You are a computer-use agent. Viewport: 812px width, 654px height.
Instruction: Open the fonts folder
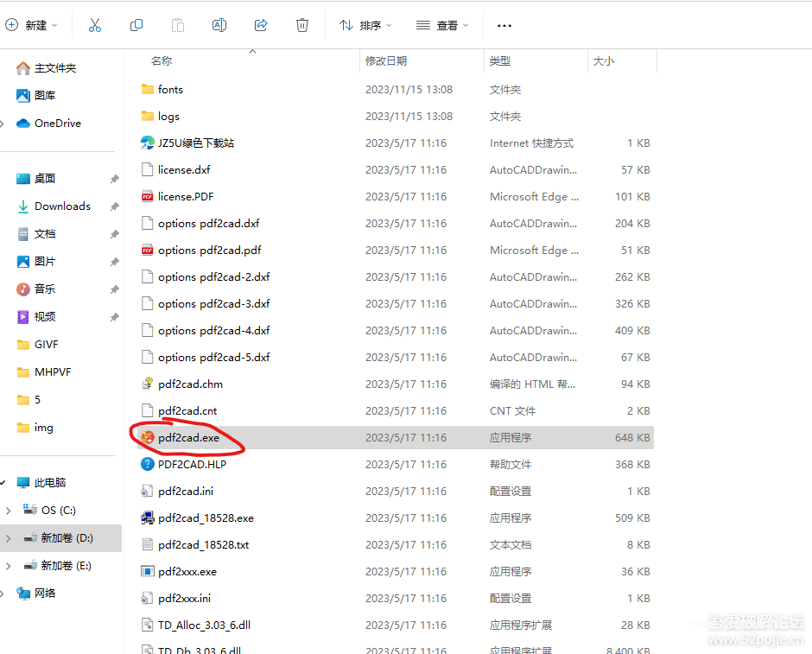click(170, 90)
